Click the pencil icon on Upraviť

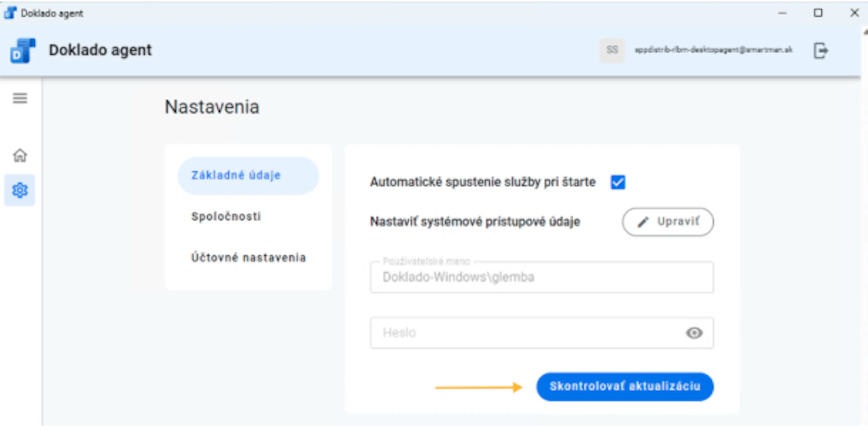[x=643, y=222]
